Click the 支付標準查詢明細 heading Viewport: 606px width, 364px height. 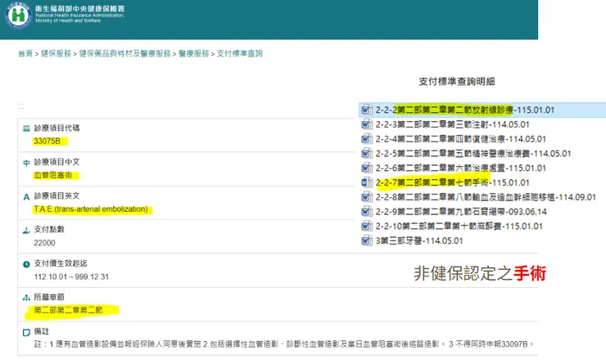tap(457, 82)
